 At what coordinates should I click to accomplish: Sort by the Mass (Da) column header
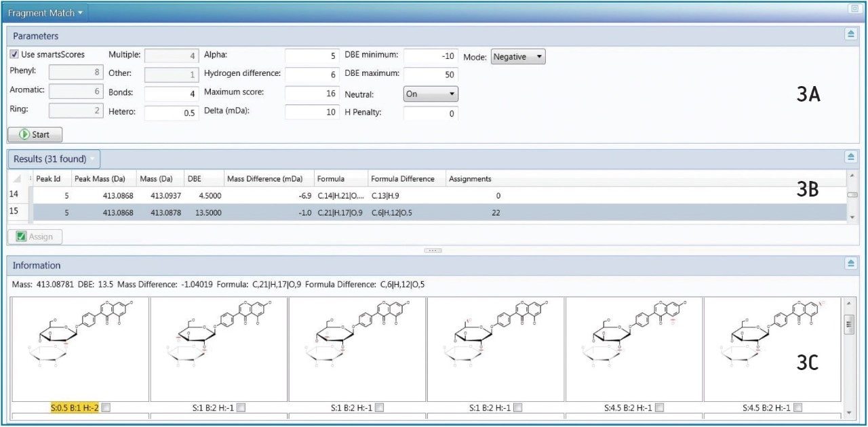click(159, 179)
